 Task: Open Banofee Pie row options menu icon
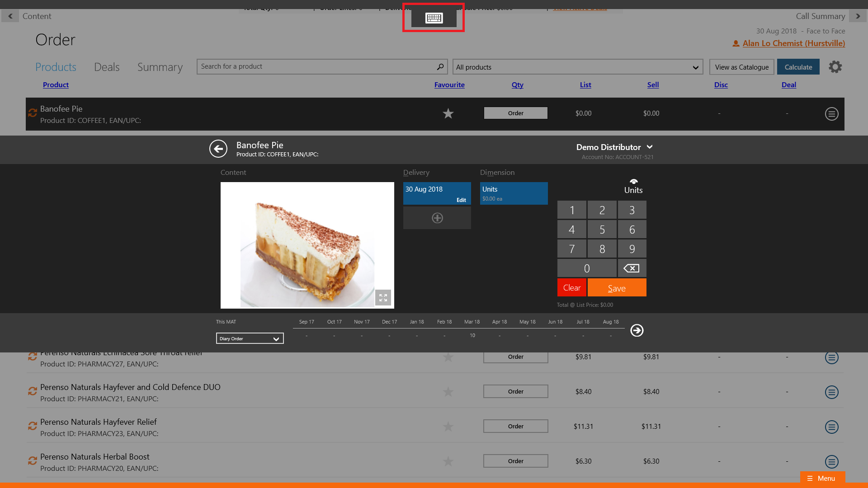tap(831, 114)
